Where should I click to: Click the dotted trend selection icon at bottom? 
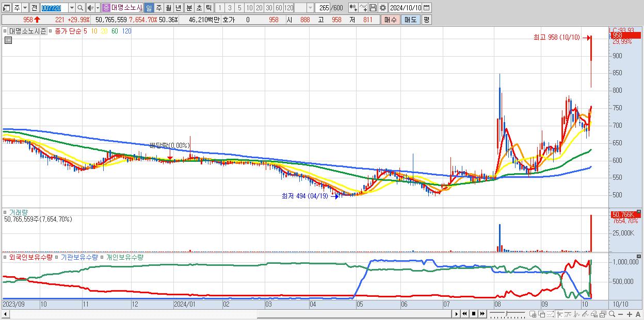pos(550,314)
